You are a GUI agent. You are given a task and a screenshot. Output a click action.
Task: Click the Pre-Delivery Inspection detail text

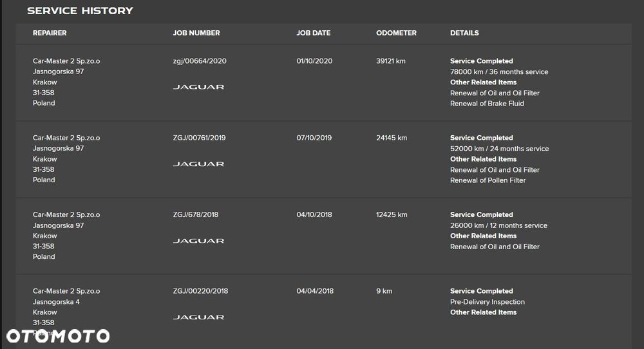point(488,302)
